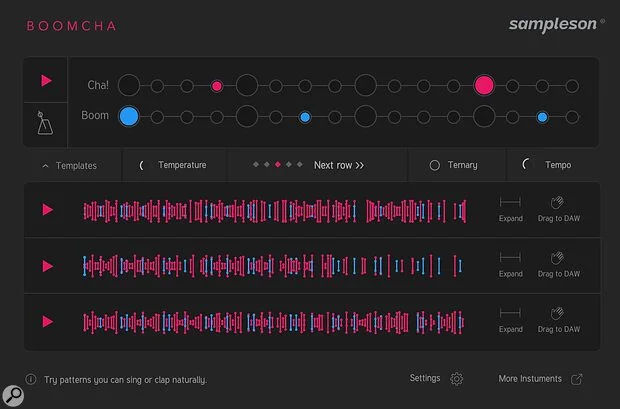Click Drag to DAW hand icon, second row
The width and height of the screenshot is (620, 409).
pos(557,258)
